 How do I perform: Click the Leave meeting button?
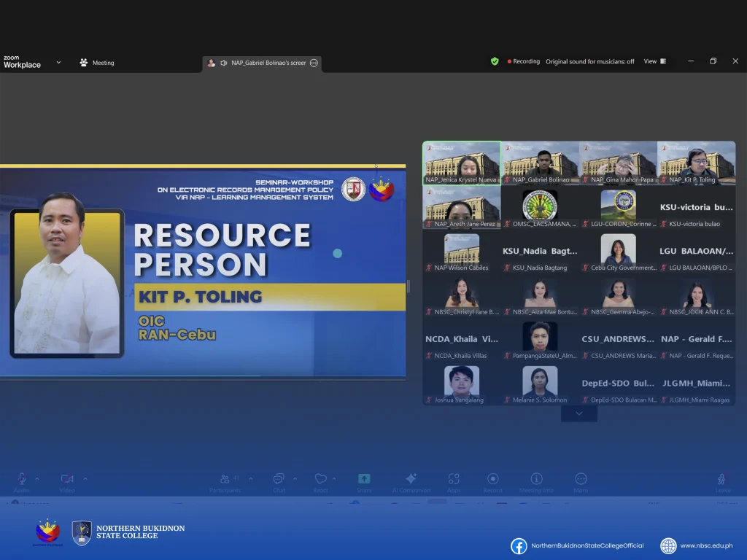[x=722, y=481]
